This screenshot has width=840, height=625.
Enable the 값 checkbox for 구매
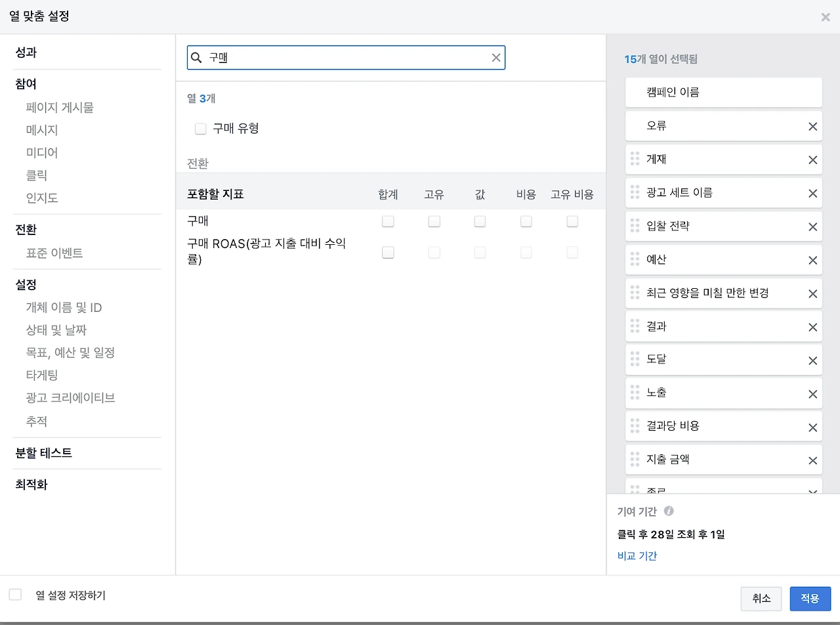[480, 222]
